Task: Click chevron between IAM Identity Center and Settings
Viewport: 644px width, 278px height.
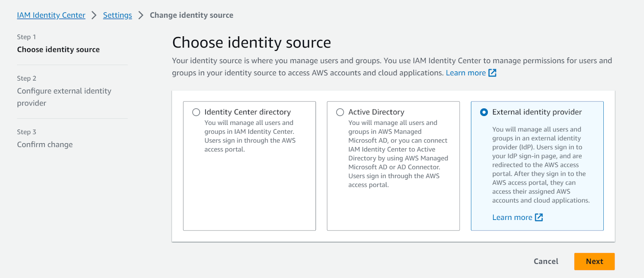Action: (94, 15)
